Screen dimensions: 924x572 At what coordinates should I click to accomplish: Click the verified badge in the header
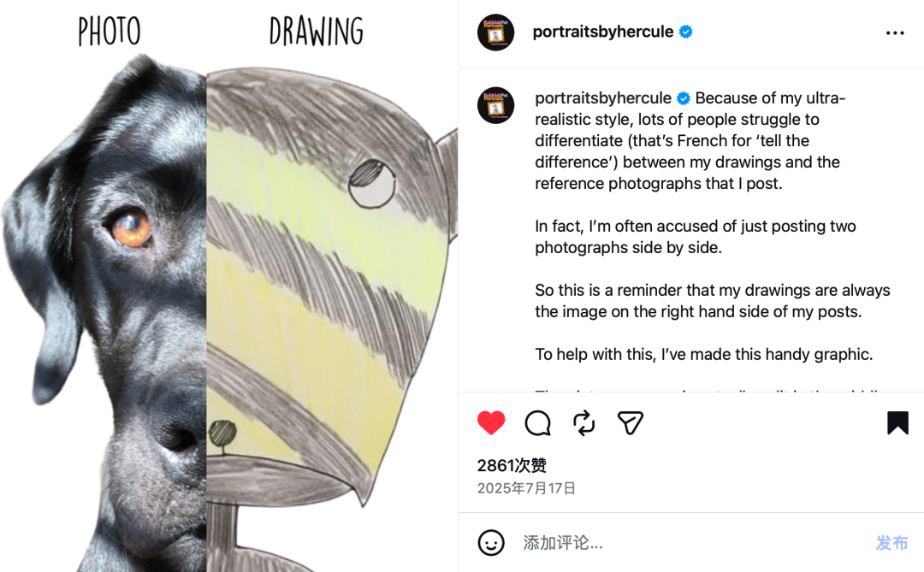685,32
